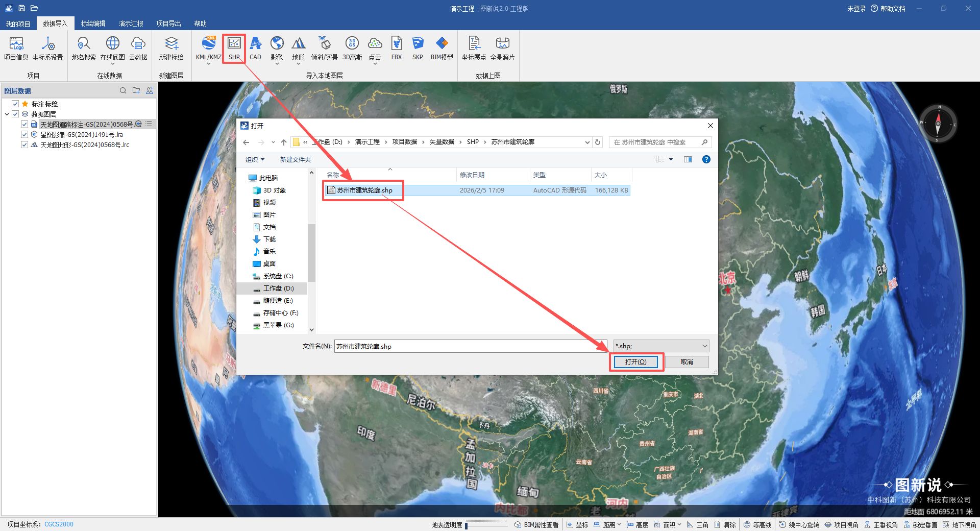Open a project folder from title bar
The image size is (980, 531).
(34, 8)
